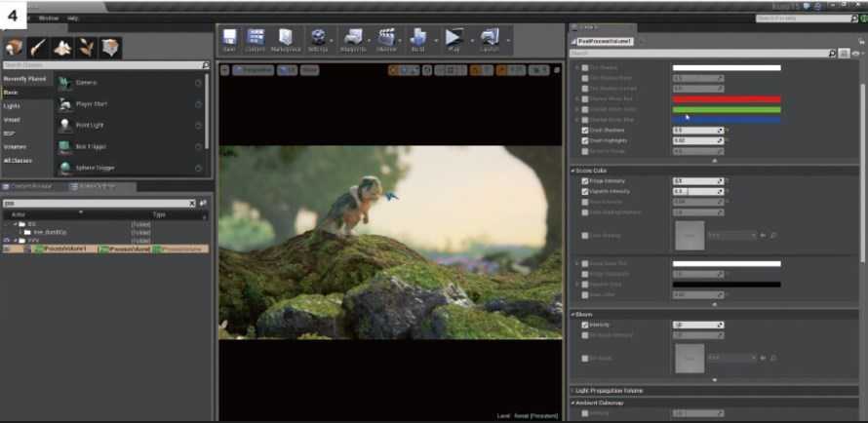Open the Settings toolbar icon
This screenshot has height=423, width=868.
point(318,39)
